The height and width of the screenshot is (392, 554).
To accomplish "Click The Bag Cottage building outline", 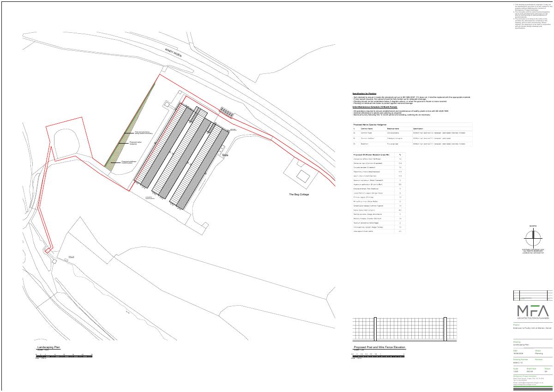I will pos(303,176).
